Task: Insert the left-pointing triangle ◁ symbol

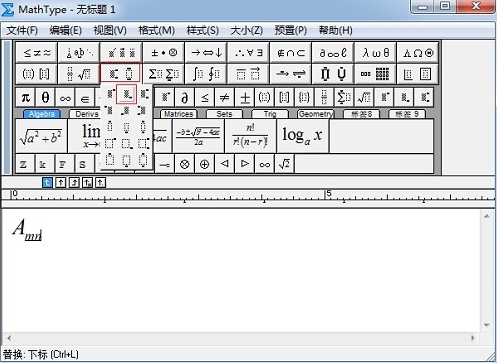Action: pyautogui.click(x=225, y=164)
